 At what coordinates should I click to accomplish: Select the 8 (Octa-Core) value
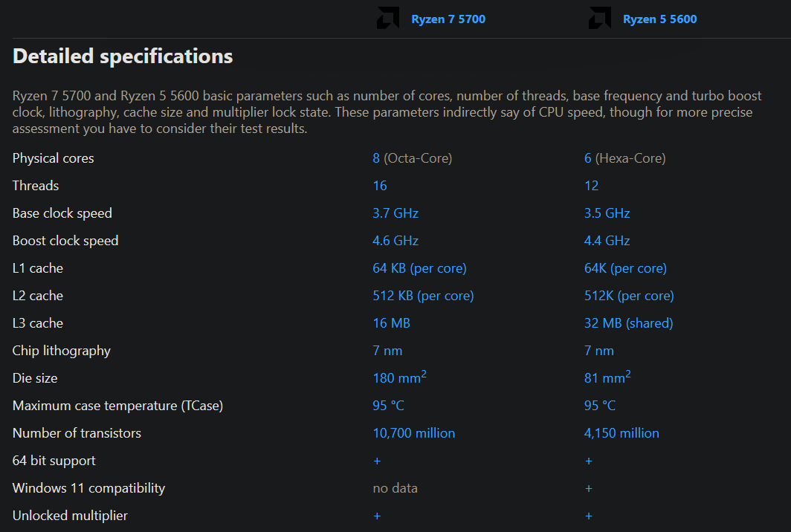[x=412, y=158]
